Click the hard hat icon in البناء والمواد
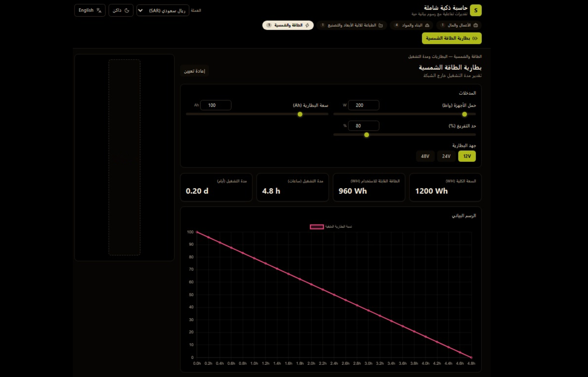The width and height of the screenshot is (588, 377). [x=427, y=25]
